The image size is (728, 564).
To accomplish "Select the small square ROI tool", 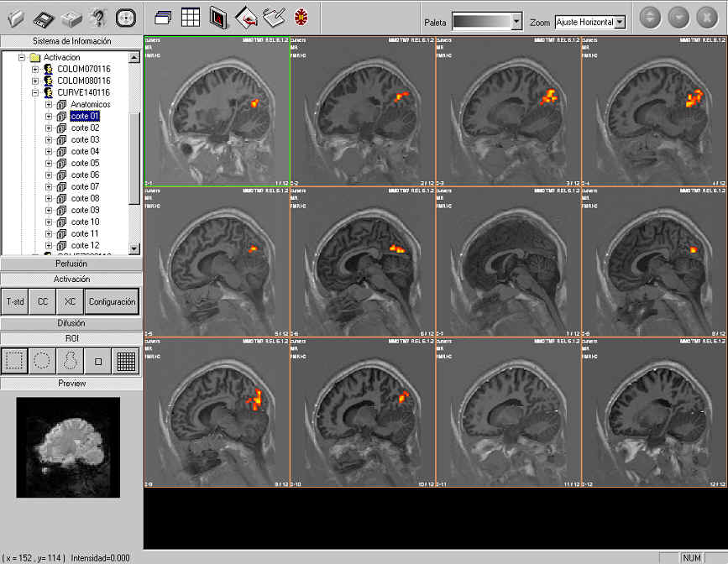I will point(97,361).
